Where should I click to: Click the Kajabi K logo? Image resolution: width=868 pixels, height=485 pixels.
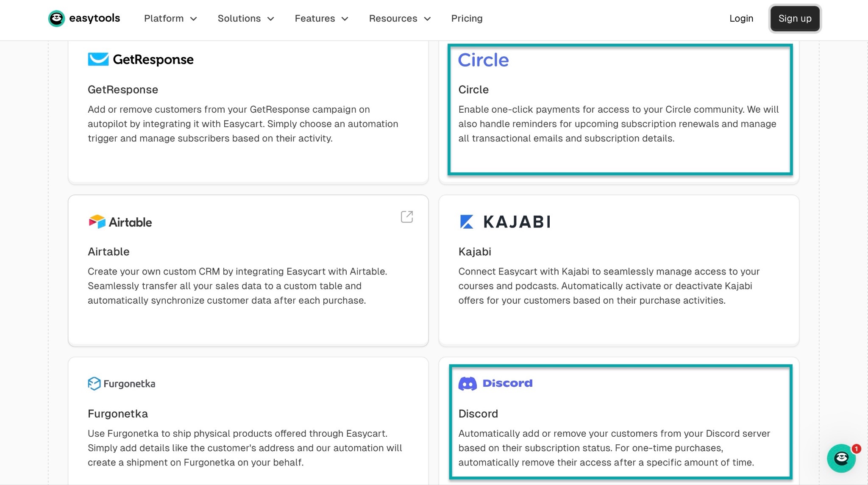tap(467, 222)
